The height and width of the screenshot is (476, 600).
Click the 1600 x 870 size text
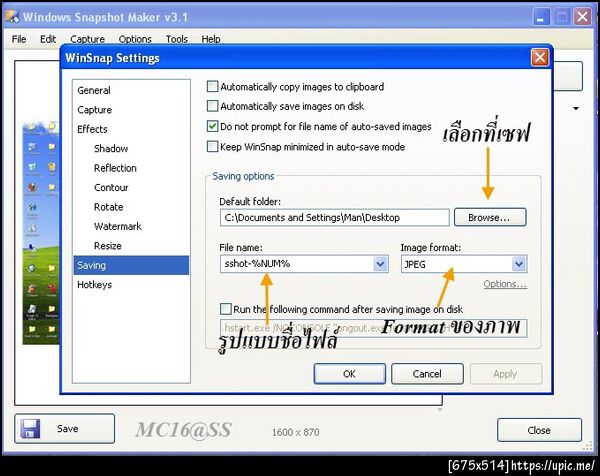pos(295,432)
